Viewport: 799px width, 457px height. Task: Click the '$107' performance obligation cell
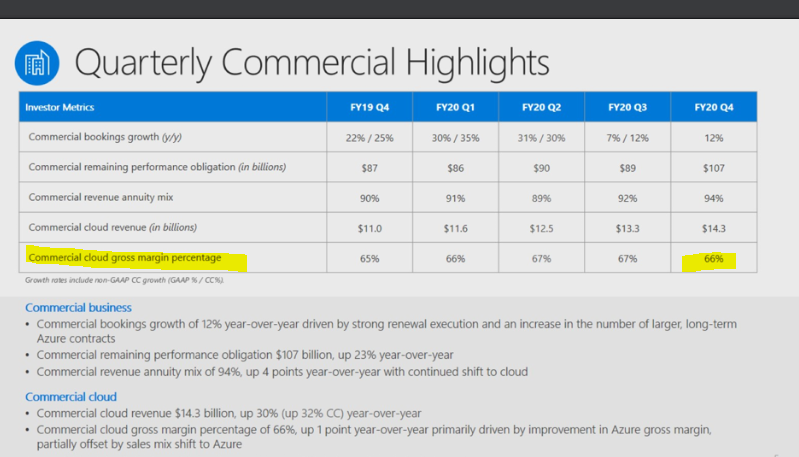[x=713, y=168]
